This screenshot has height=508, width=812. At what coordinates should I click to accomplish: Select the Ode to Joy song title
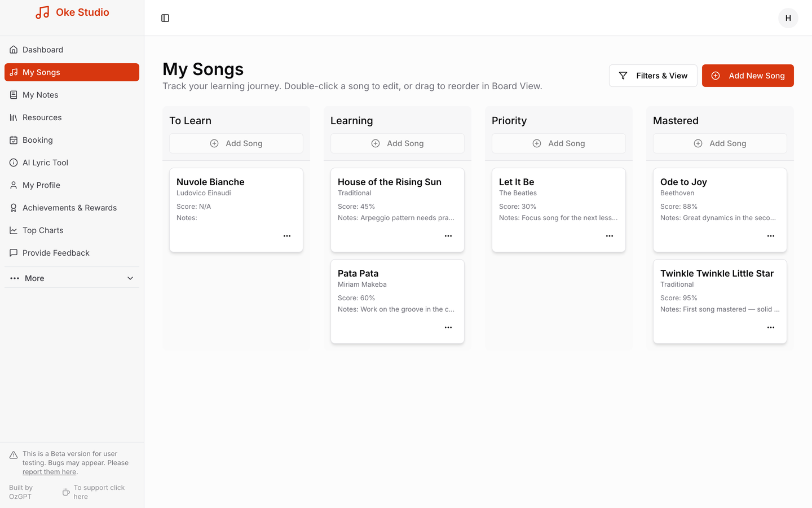(x=683, y=182)
